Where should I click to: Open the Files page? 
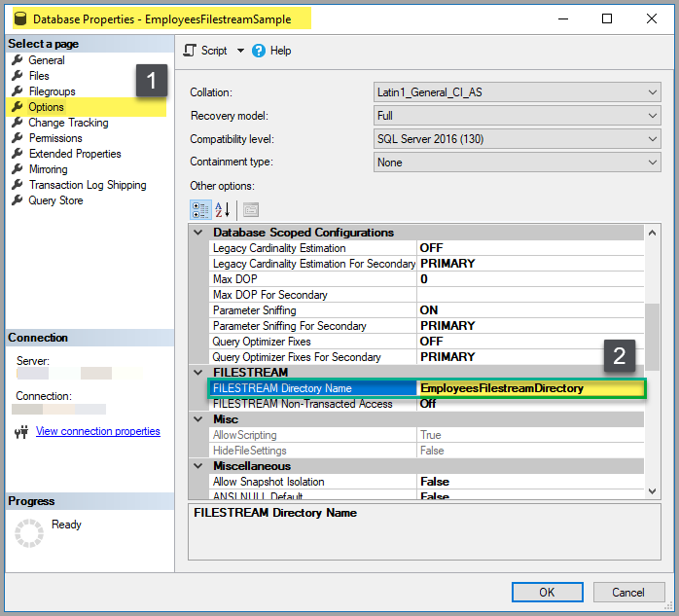click(x=39, y=76)
